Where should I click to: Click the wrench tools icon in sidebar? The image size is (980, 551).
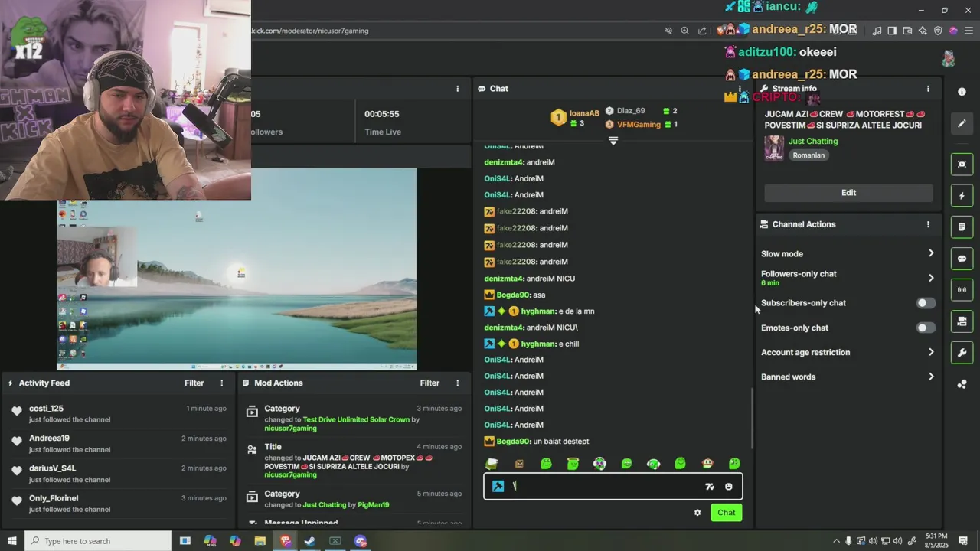point(962,352)
